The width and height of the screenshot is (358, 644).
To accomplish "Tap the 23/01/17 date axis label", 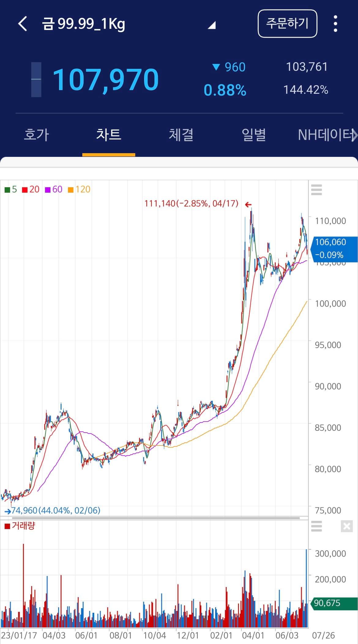I will click(x=19, y=635).
